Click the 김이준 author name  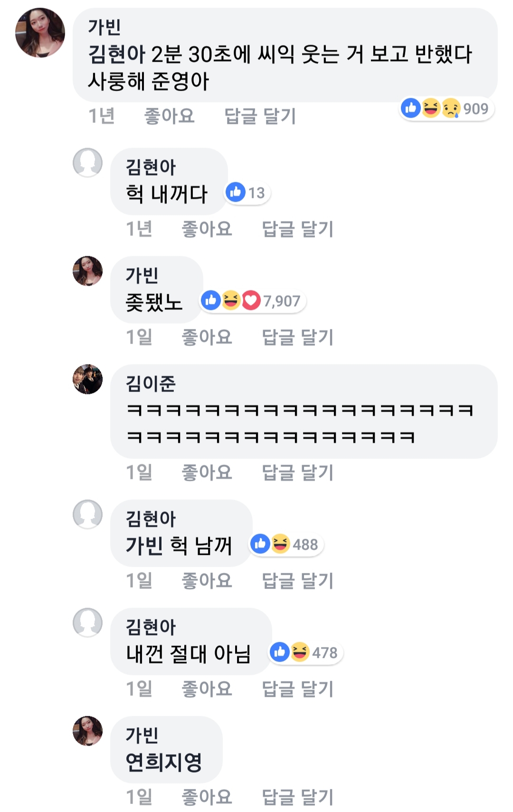tap(151, 383)
